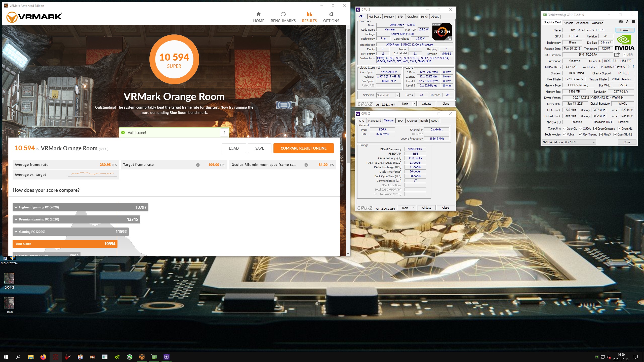Click the question mark on Valid score bar
This screenshot has height=362, width=644.
224,132
